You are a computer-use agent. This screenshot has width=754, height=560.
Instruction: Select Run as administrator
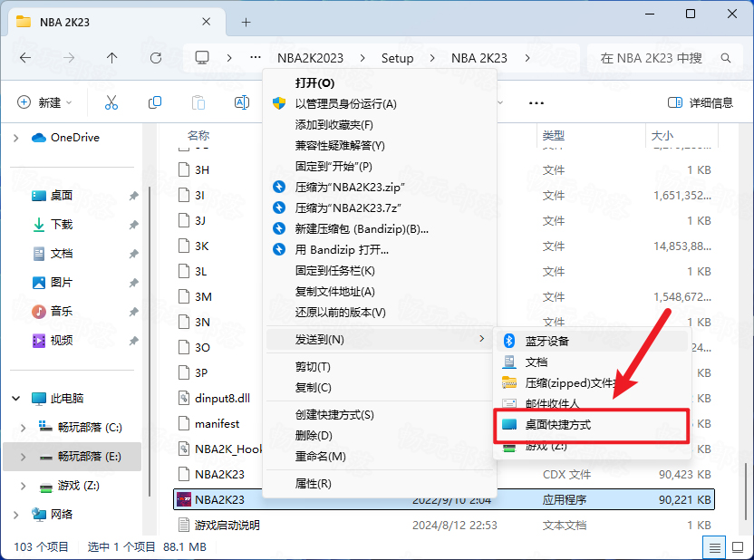click(380, 104)
